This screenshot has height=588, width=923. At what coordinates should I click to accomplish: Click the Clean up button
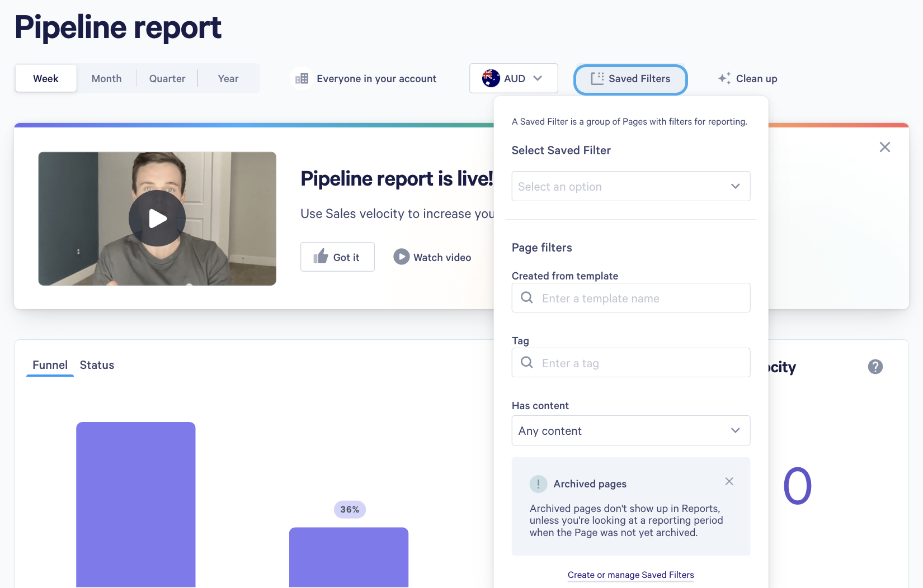click(748, 78)
